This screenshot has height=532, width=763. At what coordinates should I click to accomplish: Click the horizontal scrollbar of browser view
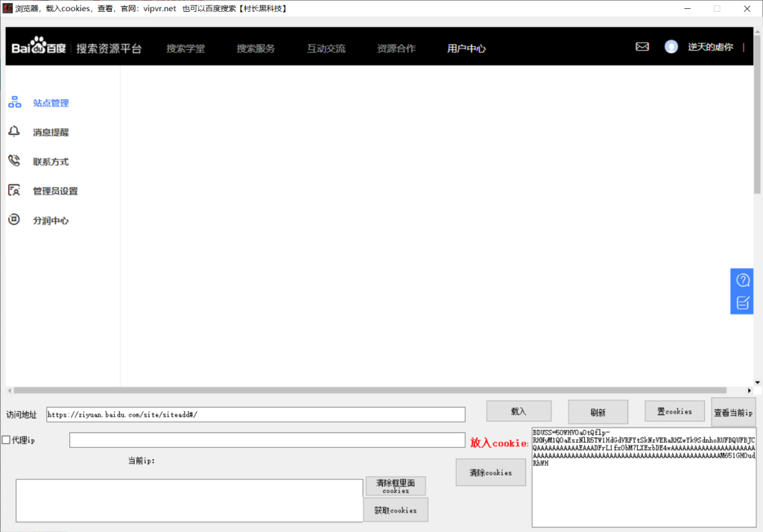point(369,390)
